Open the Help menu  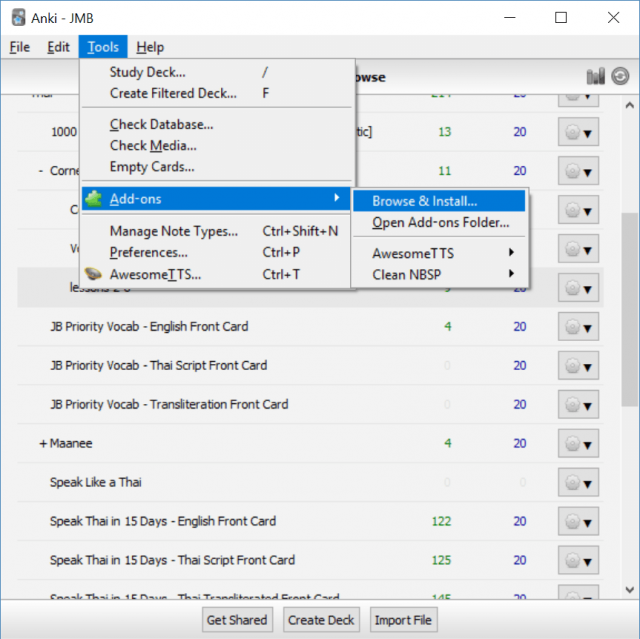[150, 47]
